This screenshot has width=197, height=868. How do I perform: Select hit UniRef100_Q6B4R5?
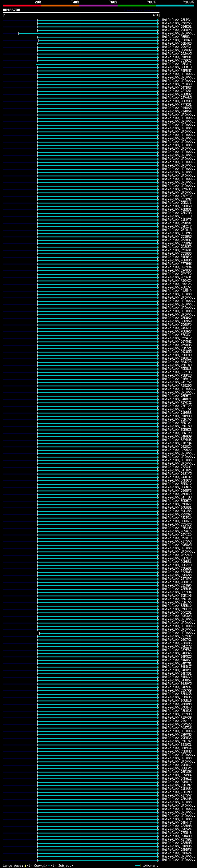pos(177,43)
